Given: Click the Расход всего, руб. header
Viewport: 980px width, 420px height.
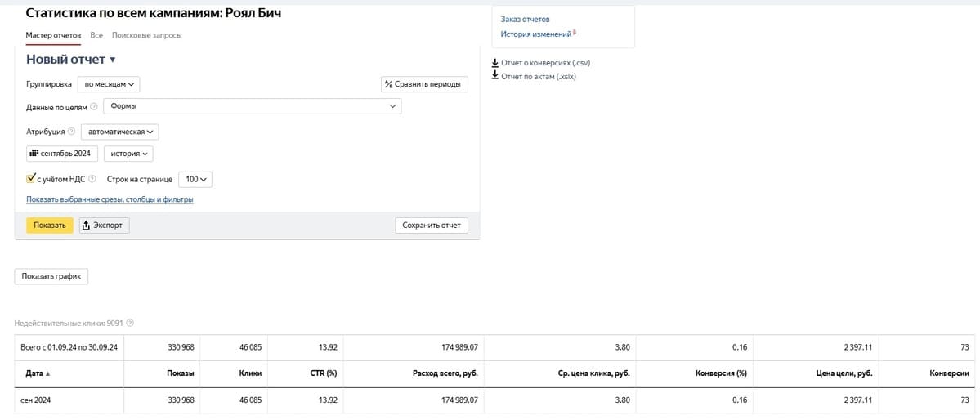Looking at the screenshot, I should [x=446, y=373].
